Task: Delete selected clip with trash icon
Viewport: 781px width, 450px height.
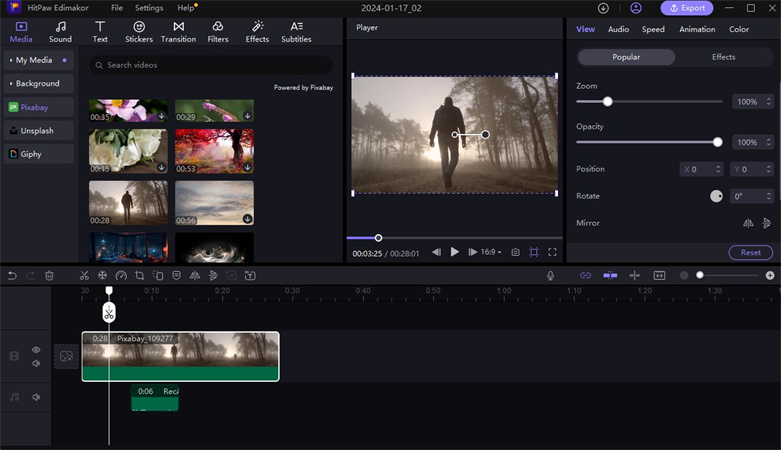Action: tap(49, 275)
